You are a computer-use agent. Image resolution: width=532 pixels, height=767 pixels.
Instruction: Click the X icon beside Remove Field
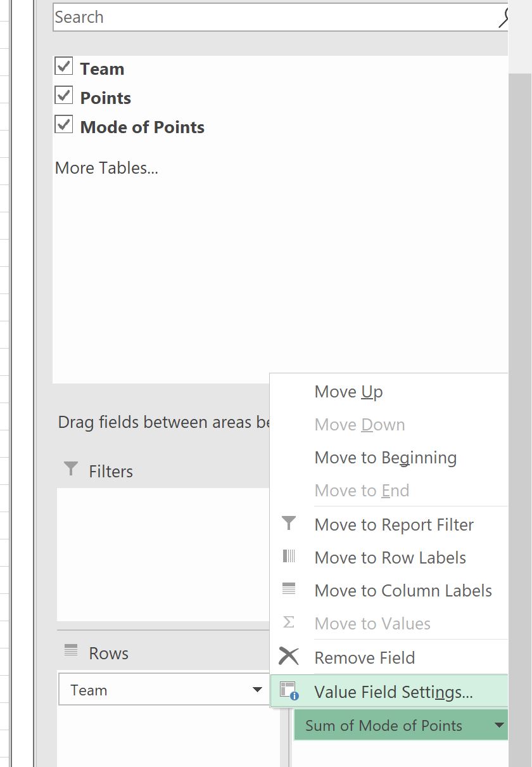[289, 657]
